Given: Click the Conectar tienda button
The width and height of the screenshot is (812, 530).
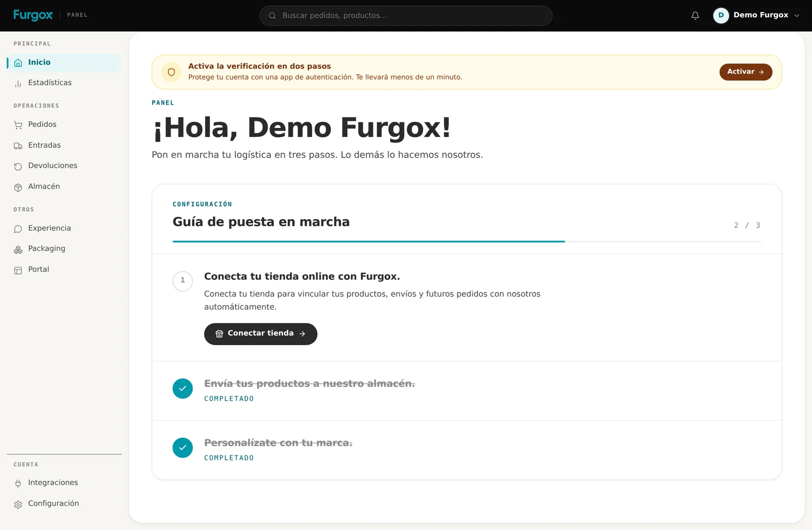Looking at the screenshot, I should click(x=261, y=334).
